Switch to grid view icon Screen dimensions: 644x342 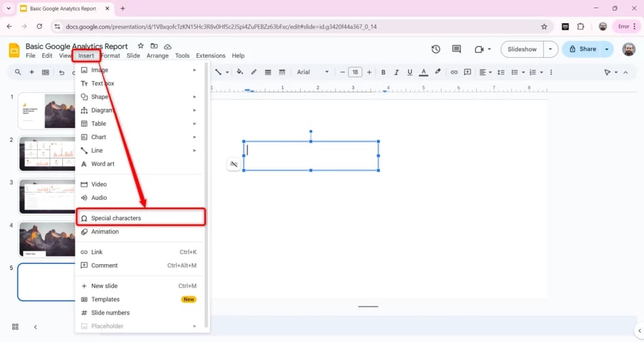tap(15, 327)
